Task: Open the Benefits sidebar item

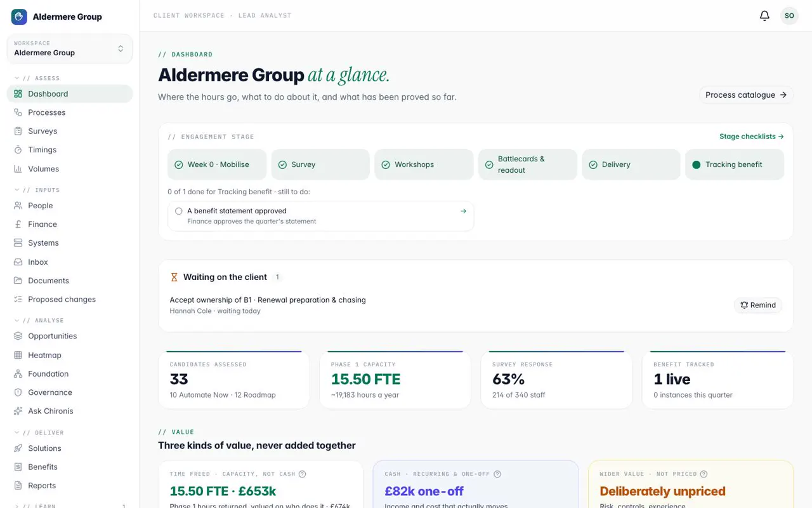Action: (70, 467)
